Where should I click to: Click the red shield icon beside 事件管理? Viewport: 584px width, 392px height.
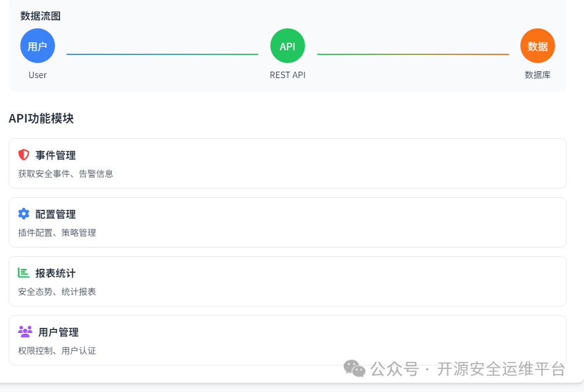[24, 155]
